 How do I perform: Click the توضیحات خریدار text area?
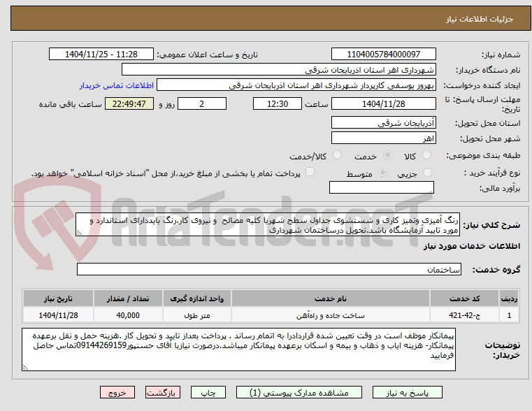point(238,349)
